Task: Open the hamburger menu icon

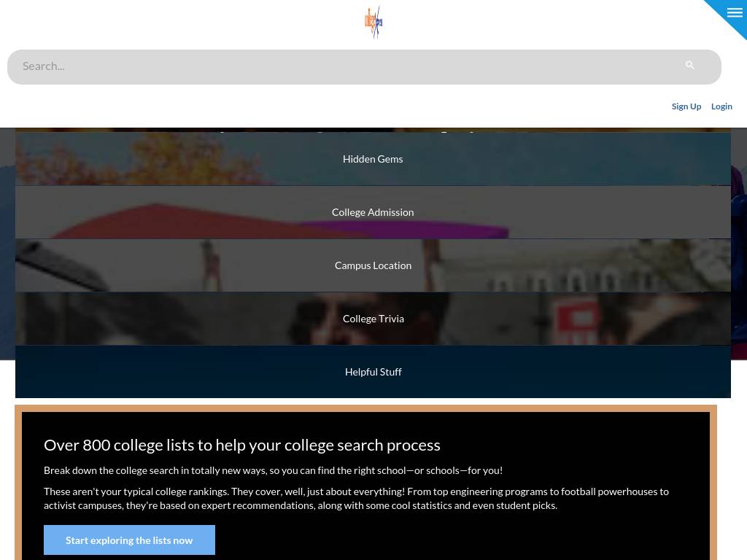Action: pyautogui.click(x=735, y=13)
